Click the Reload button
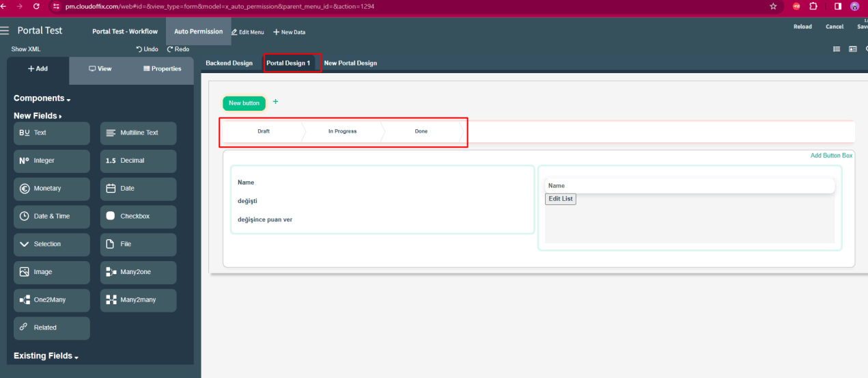 coord(802,27)
